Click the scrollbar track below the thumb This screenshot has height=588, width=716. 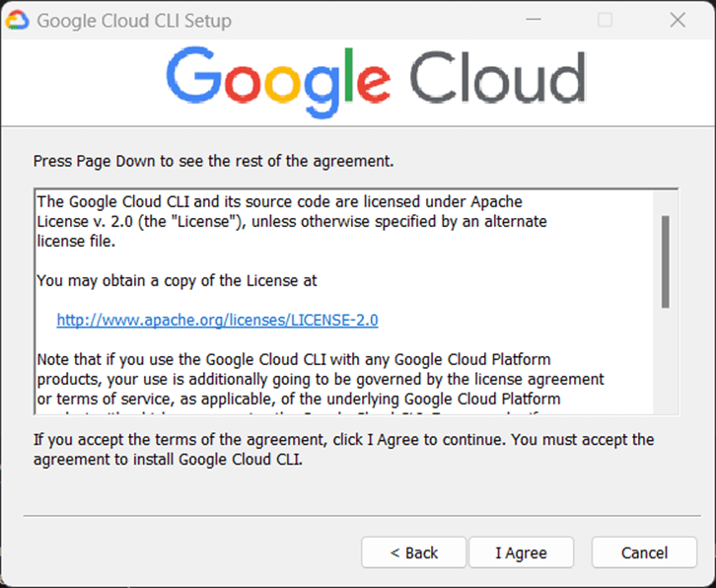coord(666,365)
